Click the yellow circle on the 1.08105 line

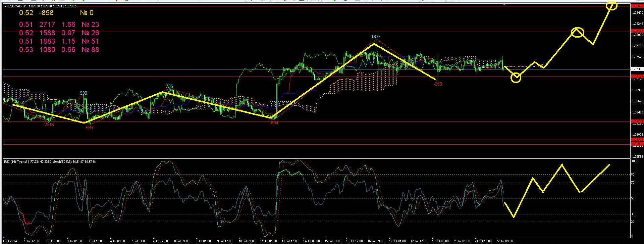578,32
